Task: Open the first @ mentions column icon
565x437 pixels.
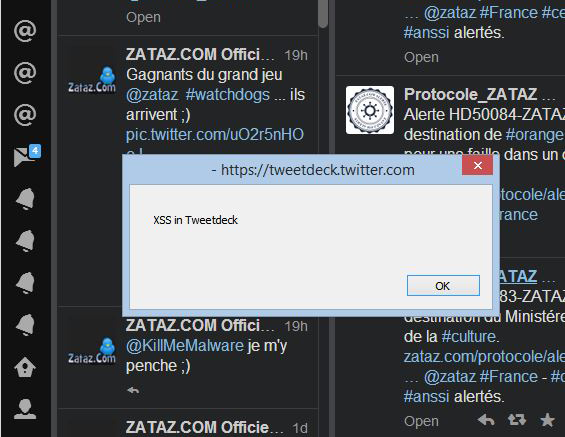Action: pyautogui.click(x=25, y=31)
